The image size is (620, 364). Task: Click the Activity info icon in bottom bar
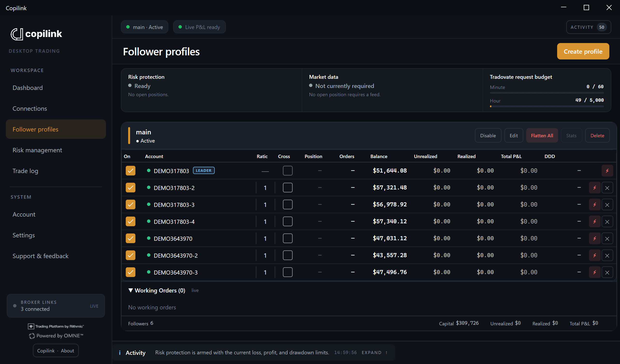119,353
